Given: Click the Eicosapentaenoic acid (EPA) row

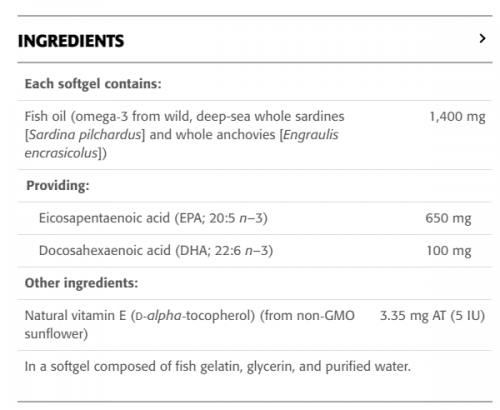Looking at the screenshot, I should (255, 218).
